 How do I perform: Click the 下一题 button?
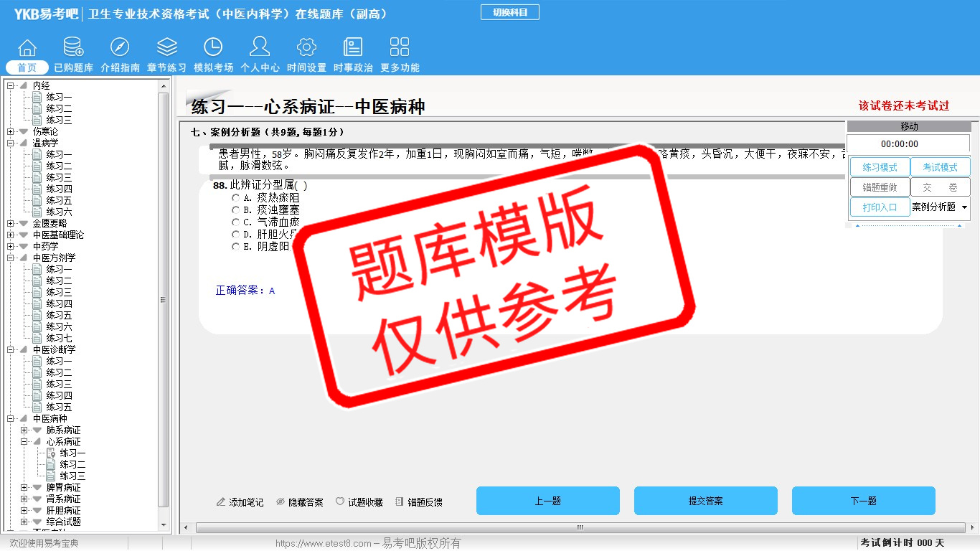(x=863, y=501)
